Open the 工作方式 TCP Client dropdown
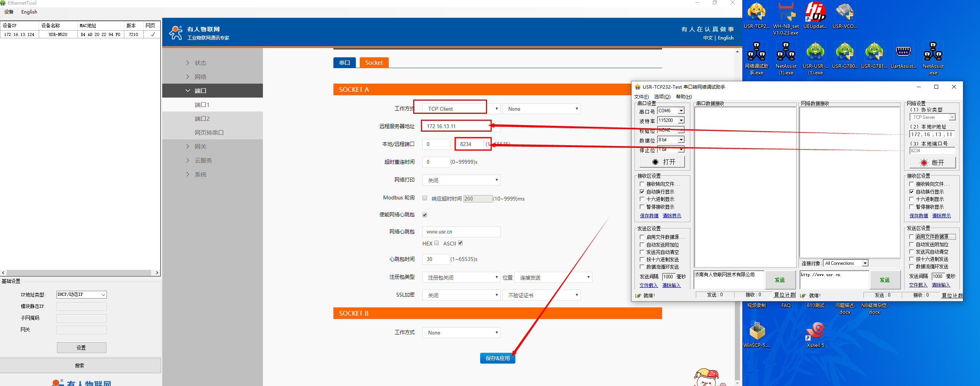Image resolution: width=980 pixels, height=386 pixels. pyautogui.click(x=461, y=109)
